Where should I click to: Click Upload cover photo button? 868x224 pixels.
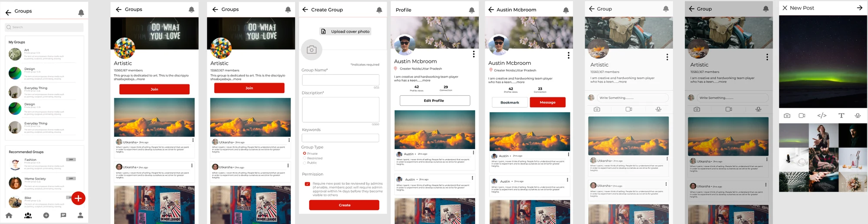click(346, 31)
